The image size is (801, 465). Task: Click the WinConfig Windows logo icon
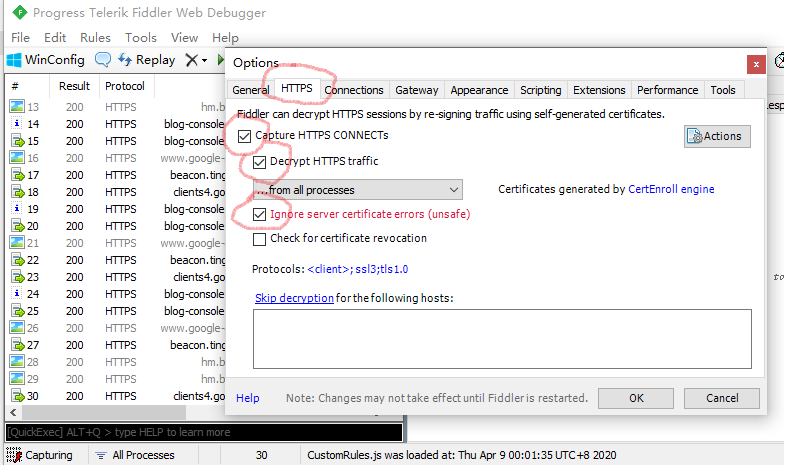[14, 60]
